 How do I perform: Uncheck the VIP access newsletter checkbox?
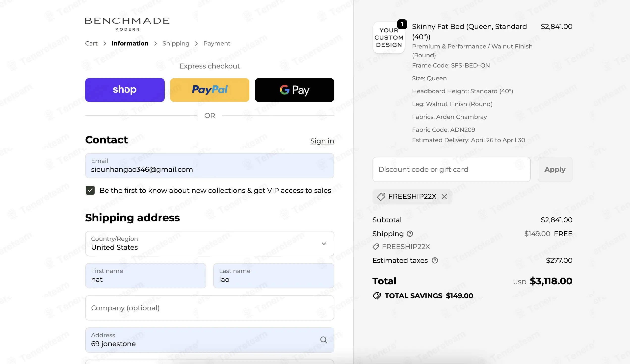tap(90, 190)
